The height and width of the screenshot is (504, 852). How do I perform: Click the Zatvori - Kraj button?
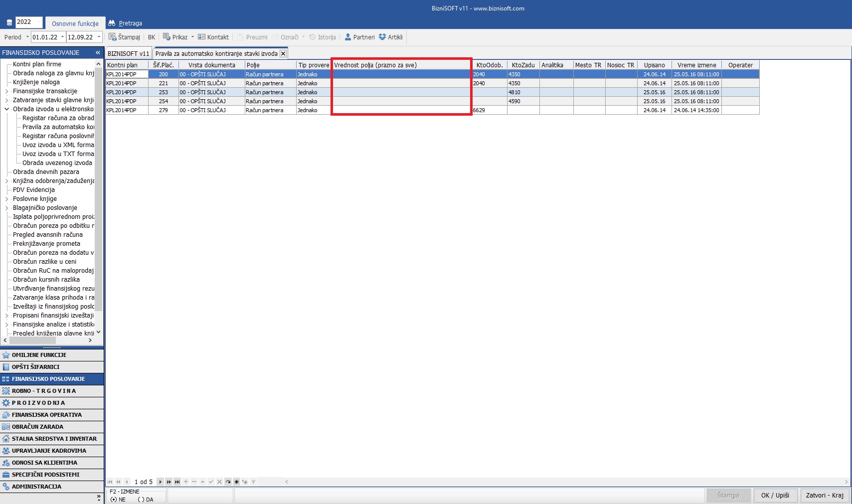click(825, 495)
